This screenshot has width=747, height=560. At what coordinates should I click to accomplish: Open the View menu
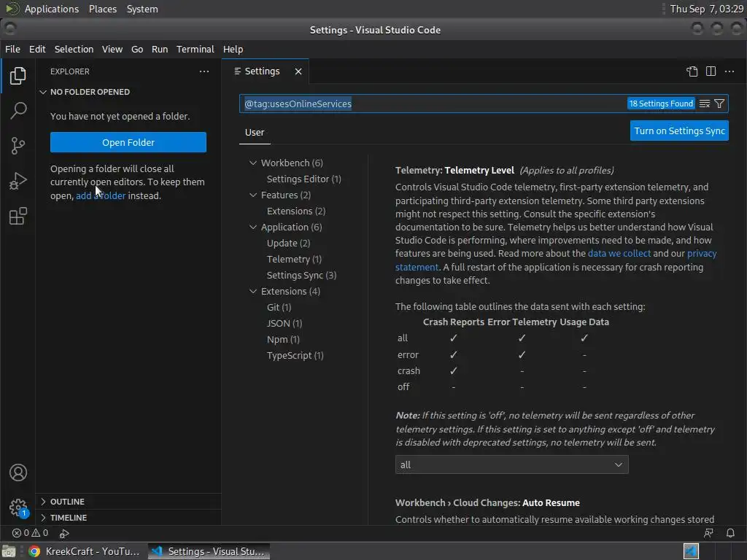click(x=112, y=49)
